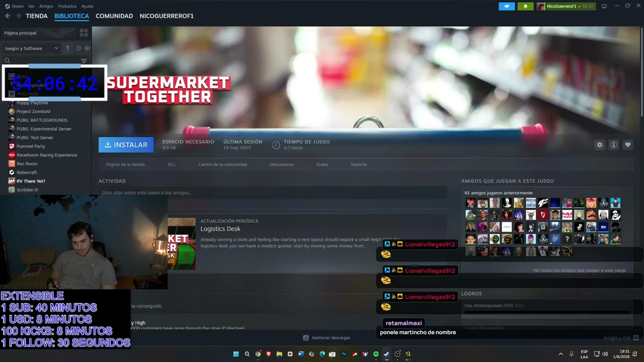The image size is (644, 362).
Task: Show ready-to-play games filter icon
Action: [x=87, y=48]
